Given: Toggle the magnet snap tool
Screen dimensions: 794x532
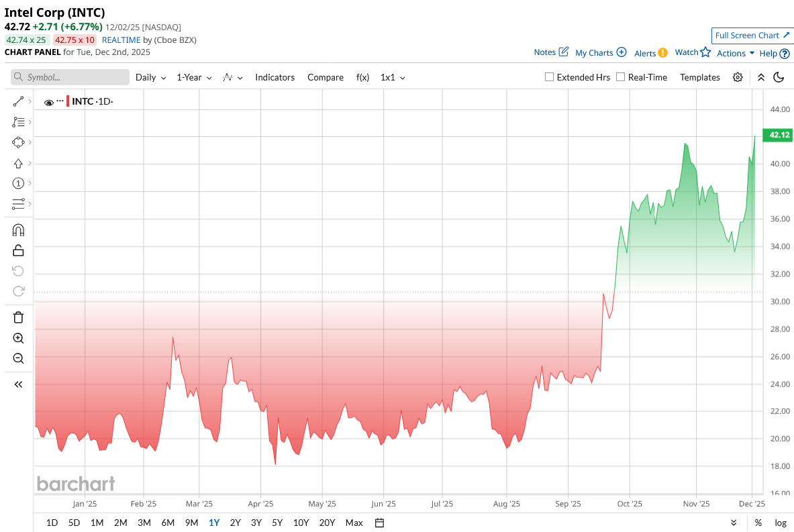Looking at the screenshot, I should click(18, 230).
